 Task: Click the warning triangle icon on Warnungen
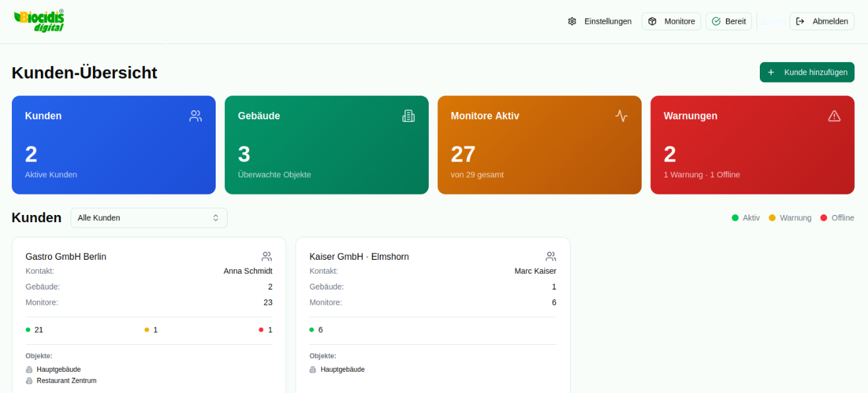click(x=834, y=116)
